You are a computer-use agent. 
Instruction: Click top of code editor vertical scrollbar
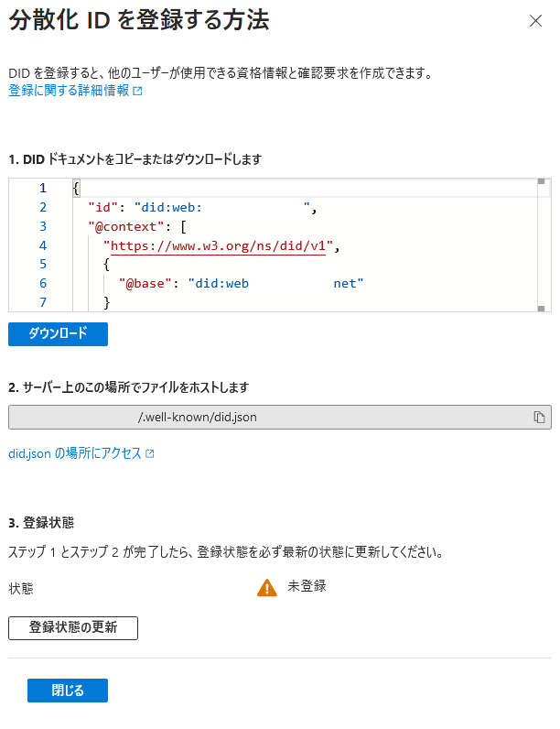click(542, 182)
